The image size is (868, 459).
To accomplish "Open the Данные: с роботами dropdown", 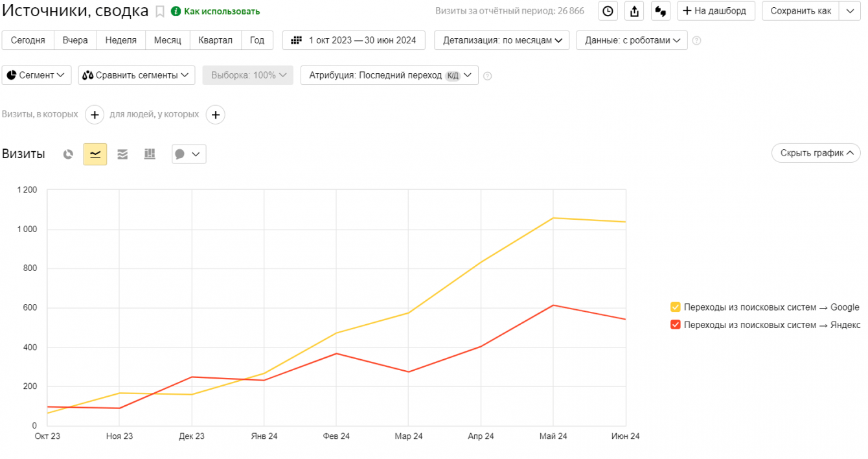I will pos(632,40).
